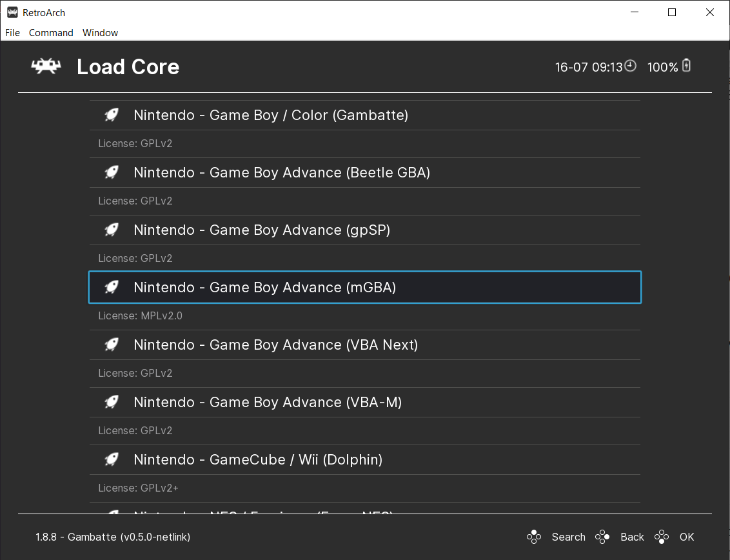The width and height of the screenshot is (730, 560).
Task: Open the Window menu
Action: click(x=100, y=33)
